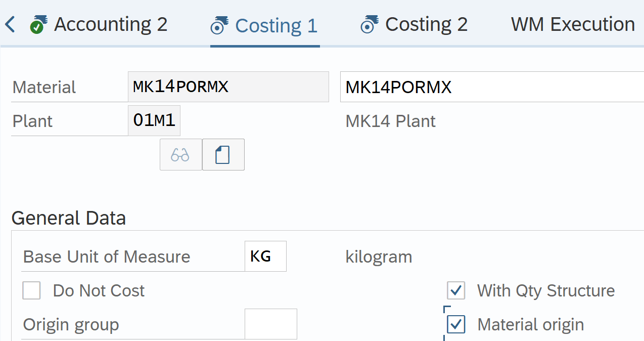
Task: Click the Plant field showing 01M1
Action: [x=154, y=121]
